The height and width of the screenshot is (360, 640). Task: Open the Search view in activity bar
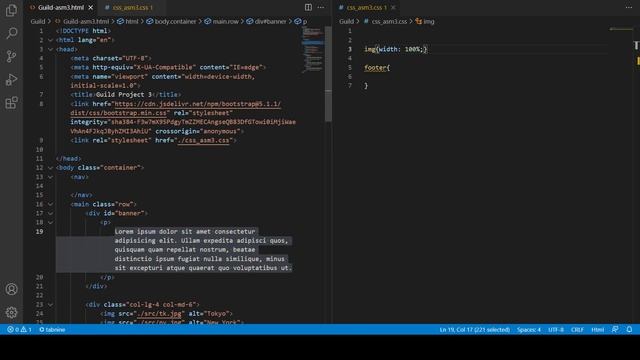click(11, 33)
